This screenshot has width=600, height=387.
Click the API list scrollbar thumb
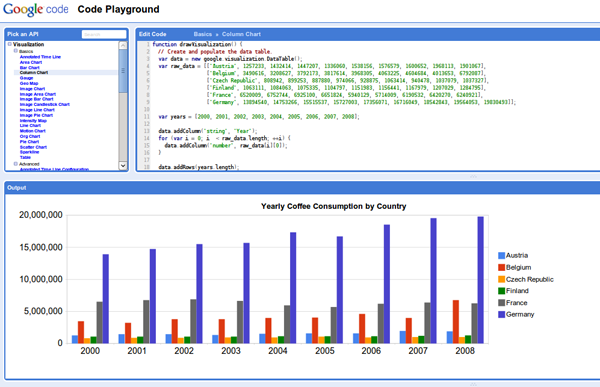123,71
